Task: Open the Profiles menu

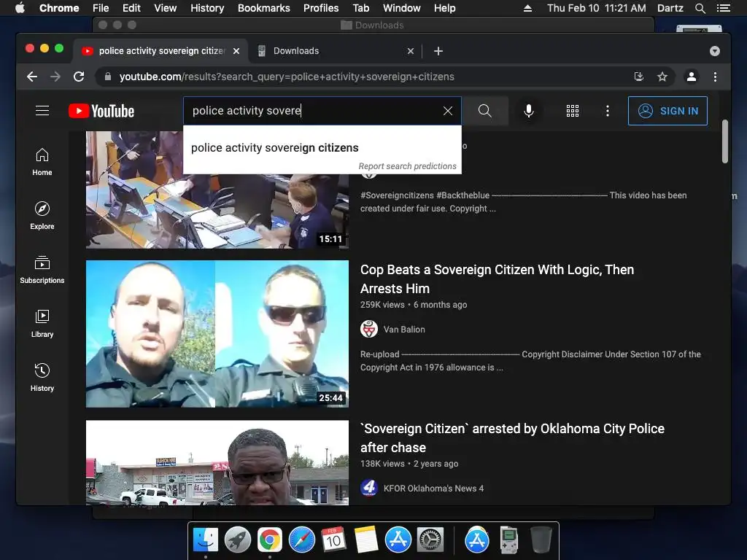Action: click(x=321, y=8)
